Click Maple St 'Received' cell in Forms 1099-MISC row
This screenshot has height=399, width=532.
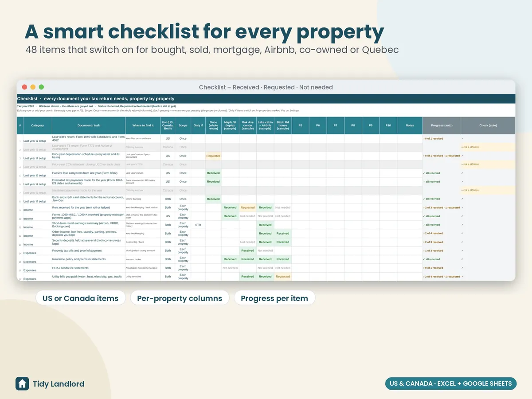click(x=230, y=216)
